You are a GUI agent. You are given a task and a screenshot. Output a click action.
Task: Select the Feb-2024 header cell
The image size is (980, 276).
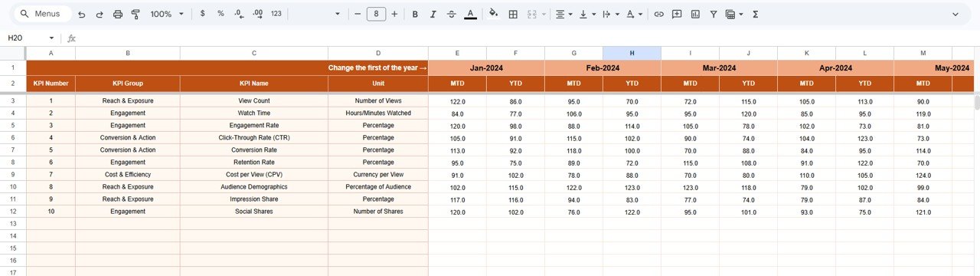coord(603,67)
